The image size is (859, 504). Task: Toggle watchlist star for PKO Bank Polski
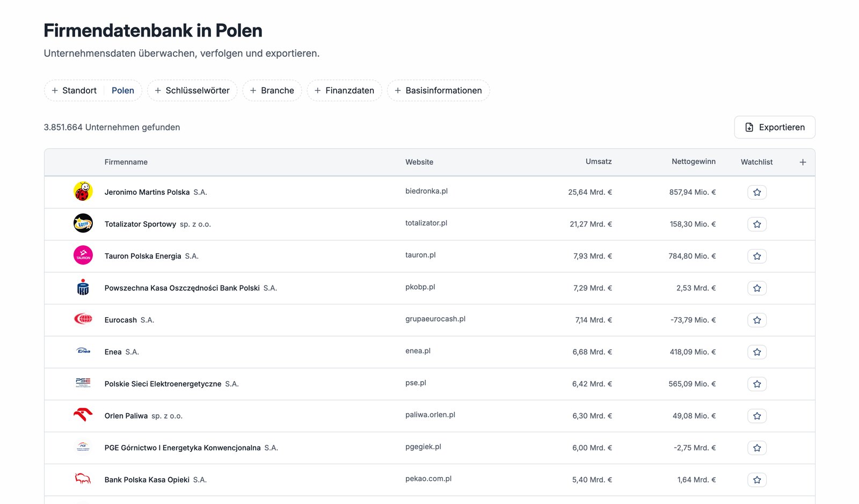[x=757, y=288]
